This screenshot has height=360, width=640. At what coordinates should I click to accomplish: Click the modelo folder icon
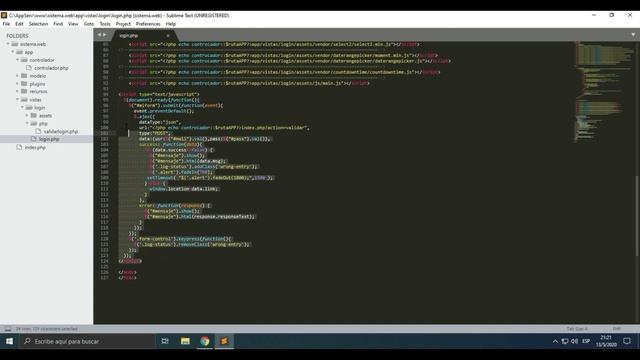(24, 76)
